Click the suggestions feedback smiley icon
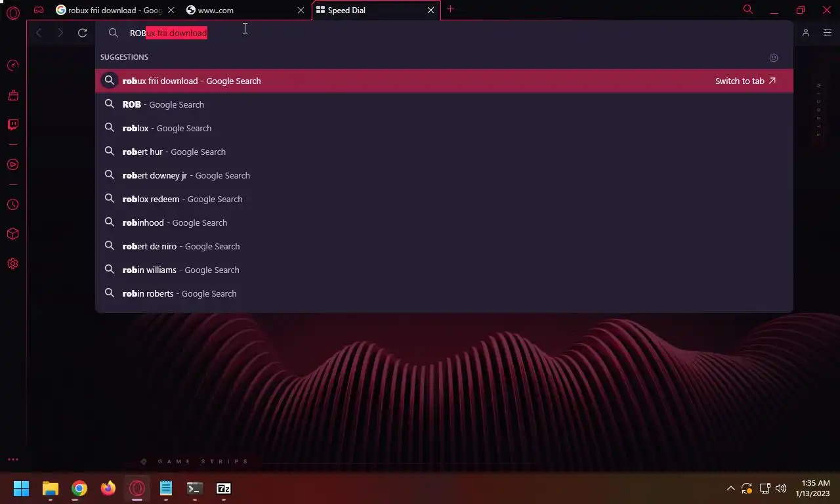 [x=774, y=58]
